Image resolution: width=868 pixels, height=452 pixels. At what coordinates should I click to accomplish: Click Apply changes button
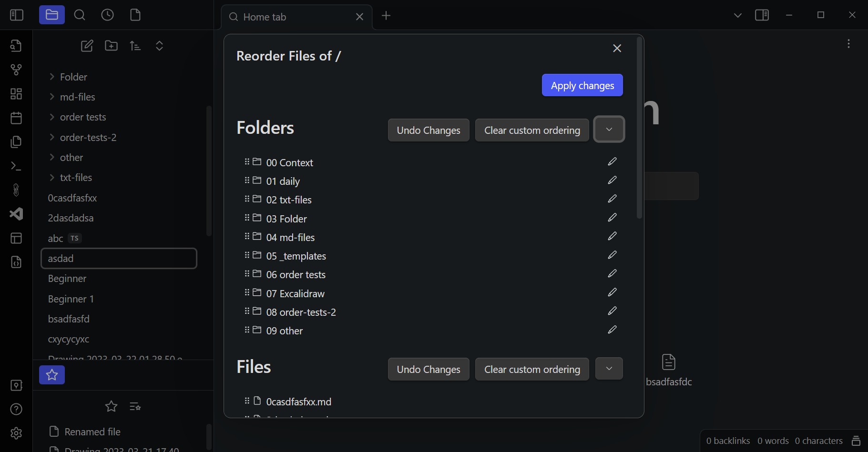[582, 85]
